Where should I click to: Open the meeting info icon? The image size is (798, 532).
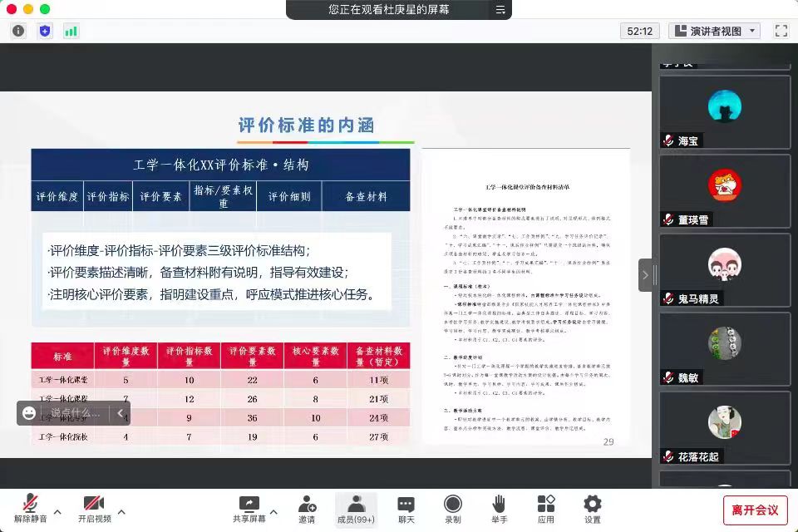tap(18, 31)
